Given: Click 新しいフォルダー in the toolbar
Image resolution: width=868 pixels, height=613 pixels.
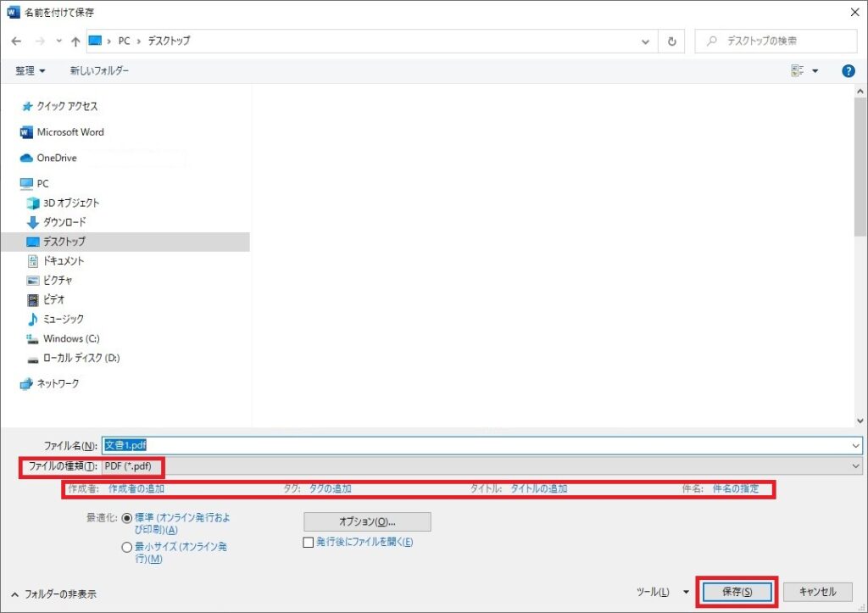Looking at the screenshot, I should [x=99, y=71].
